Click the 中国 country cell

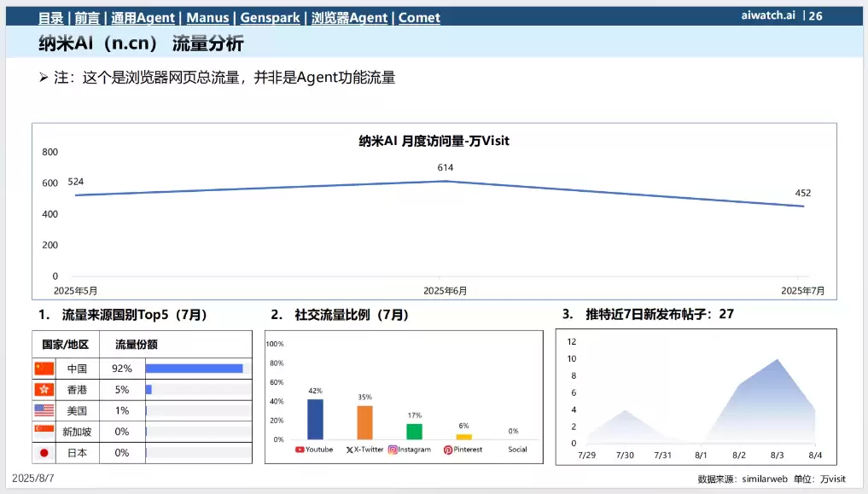point(77,369)
